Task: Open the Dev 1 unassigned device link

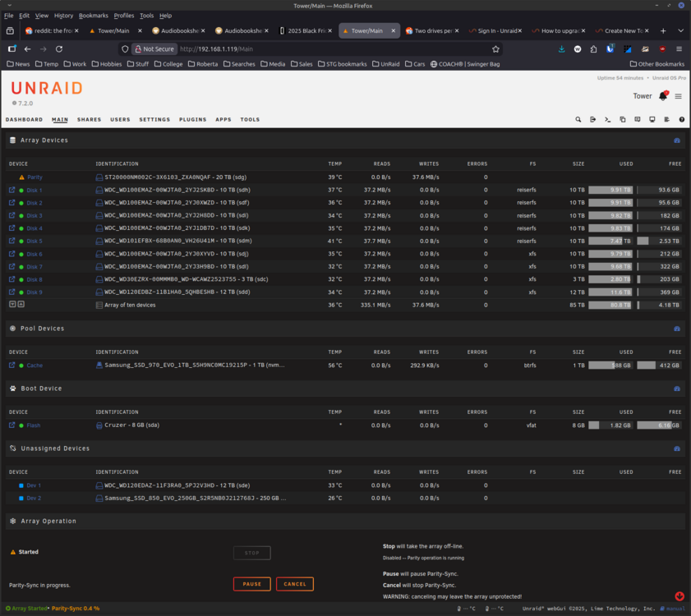Action: (34, 485)
